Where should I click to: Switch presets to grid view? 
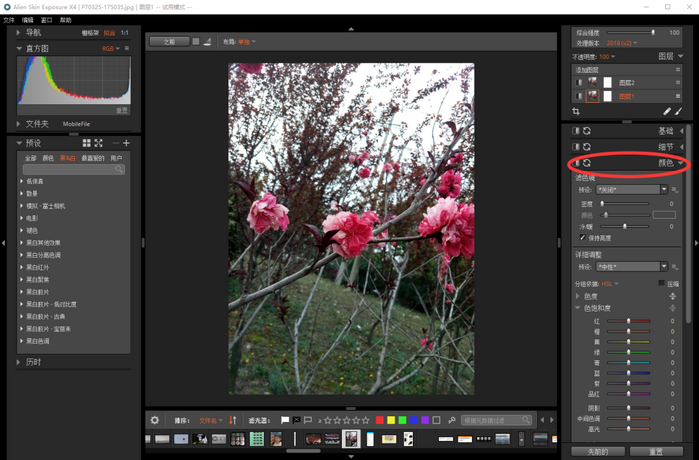click(87, 144)
